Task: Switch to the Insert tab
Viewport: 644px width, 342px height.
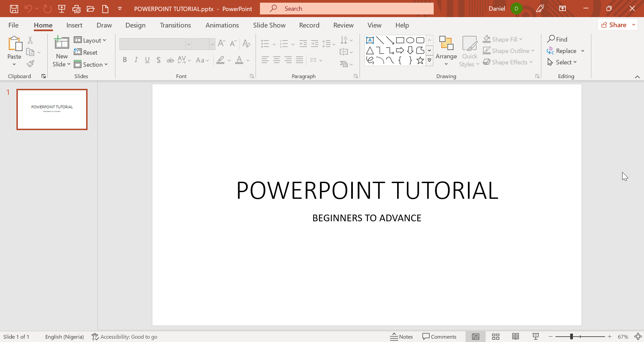Action: (74, 25)
